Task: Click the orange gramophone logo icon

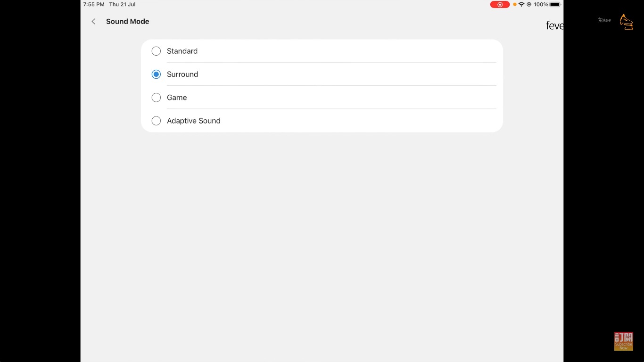Action: coord(626,22)
